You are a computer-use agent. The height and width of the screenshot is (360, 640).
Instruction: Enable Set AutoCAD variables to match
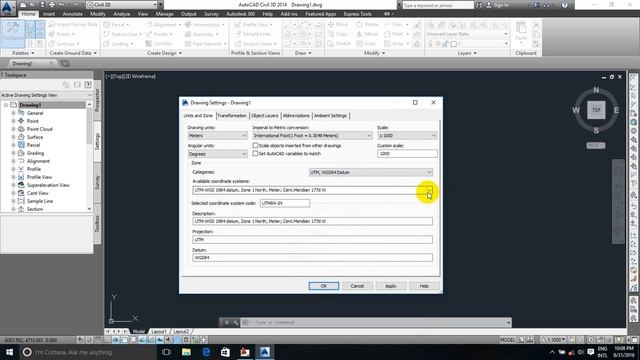tap(255, 153)
